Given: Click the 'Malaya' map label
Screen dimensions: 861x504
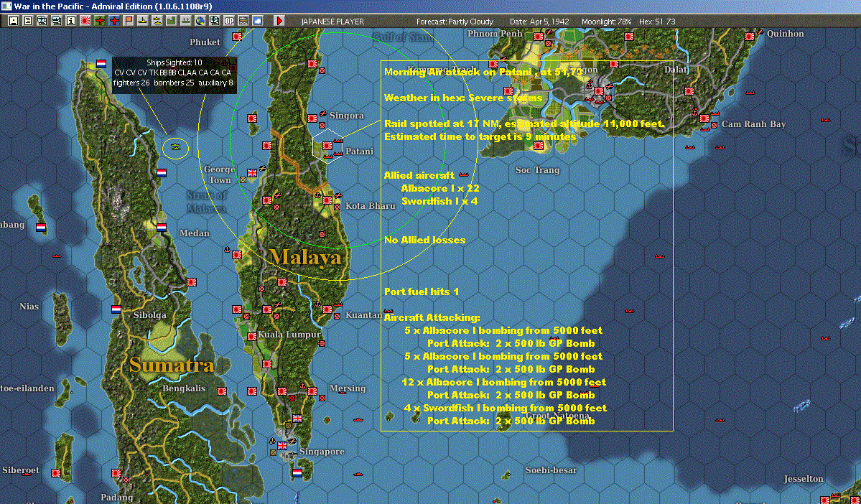Looking at the screenshot, I should (305, 257).
